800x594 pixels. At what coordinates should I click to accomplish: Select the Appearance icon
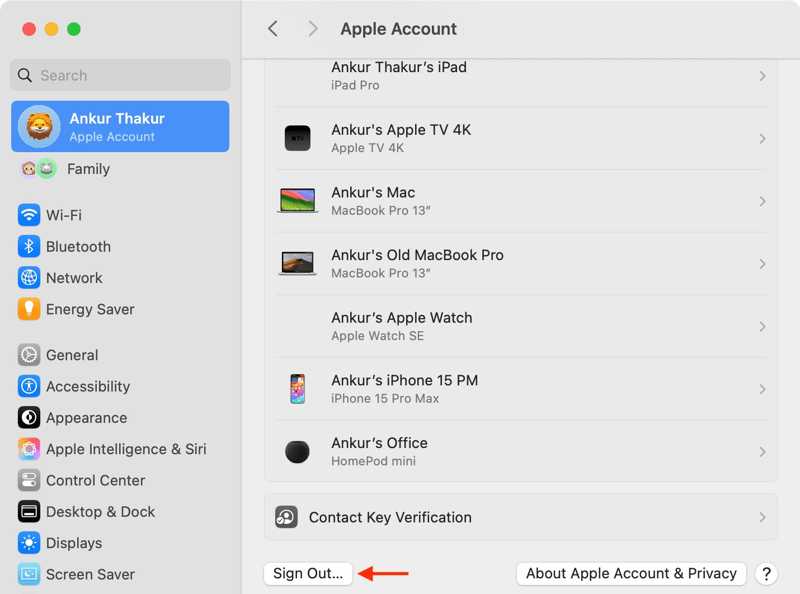click(29, 417)
